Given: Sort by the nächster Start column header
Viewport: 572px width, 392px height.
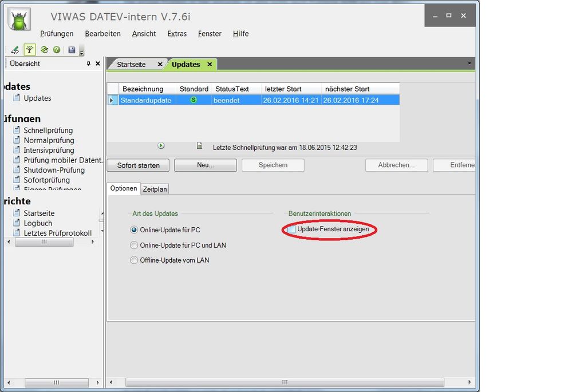Looking at the screenshot, I should 360,89.
